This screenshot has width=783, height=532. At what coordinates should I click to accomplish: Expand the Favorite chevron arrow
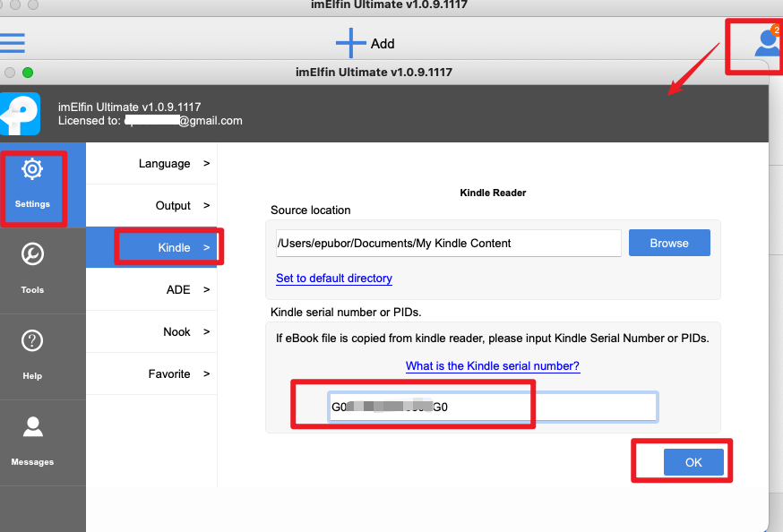206,373
